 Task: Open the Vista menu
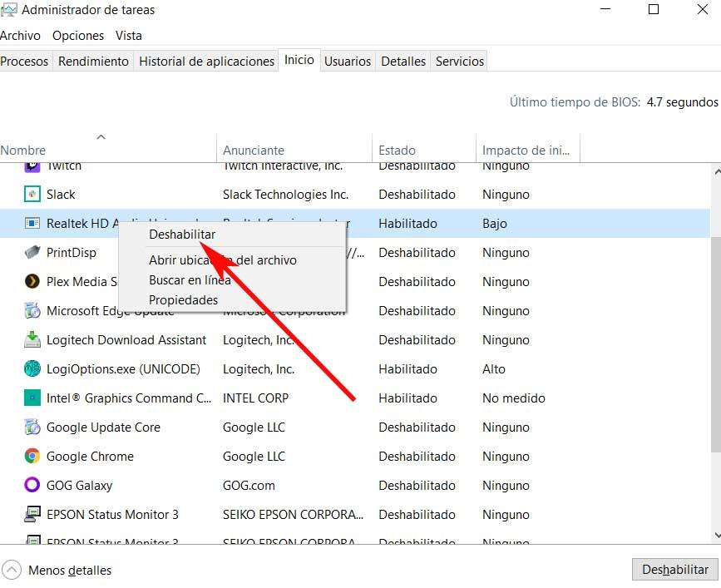tap(129, 36)
